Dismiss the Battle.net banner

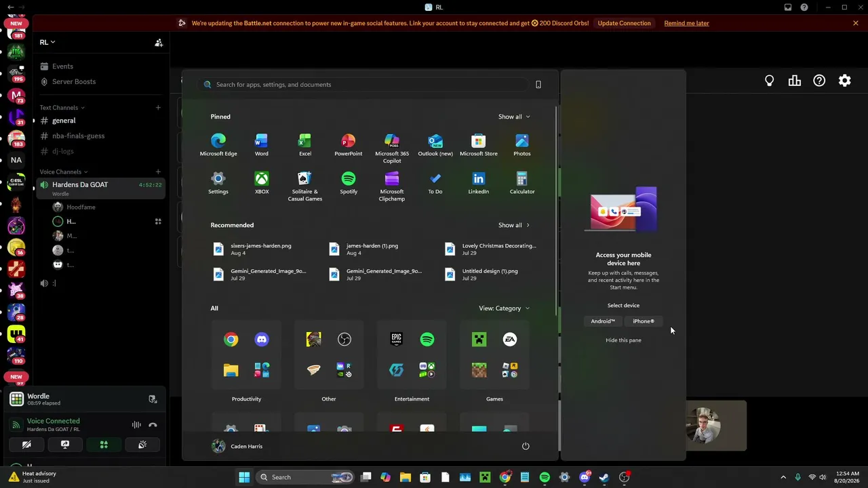coord(856,23)
